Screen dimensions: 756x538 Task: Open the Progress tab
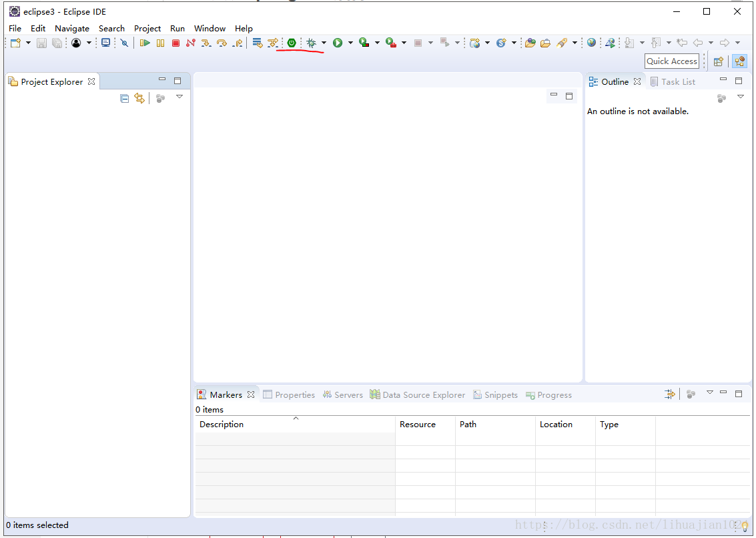548,394
